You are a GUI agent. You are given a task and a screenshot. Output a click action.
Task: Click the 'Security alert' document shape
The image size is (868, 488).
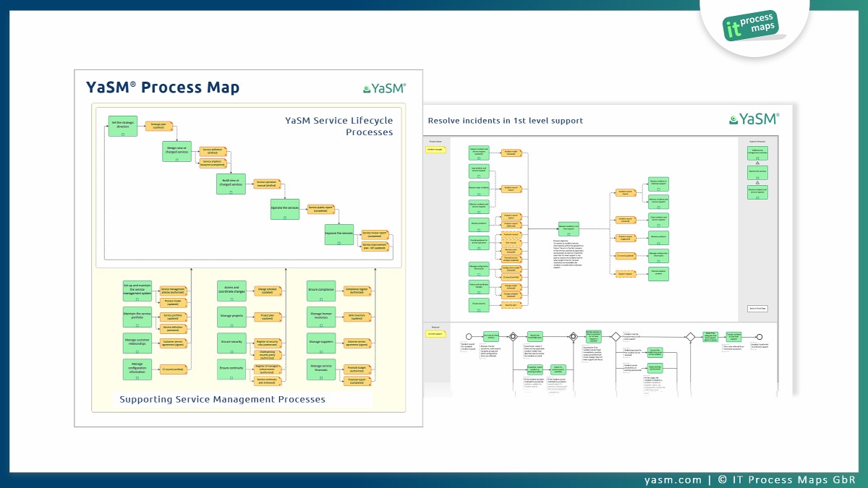[x=511, y=307]
